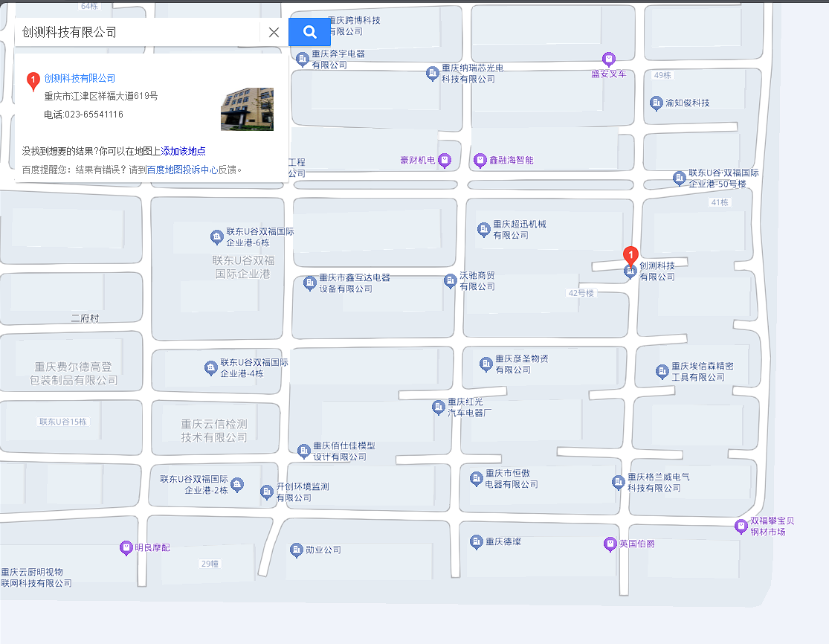
Task: Click the 豪财机电 purple shop icon
Action: (x=445, y=160)
